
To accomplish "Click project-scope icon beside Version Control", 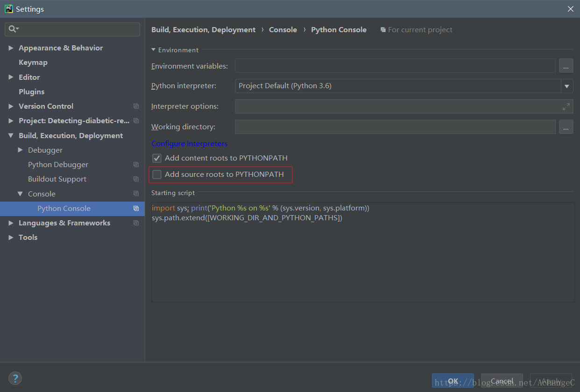I will [136, 106].
